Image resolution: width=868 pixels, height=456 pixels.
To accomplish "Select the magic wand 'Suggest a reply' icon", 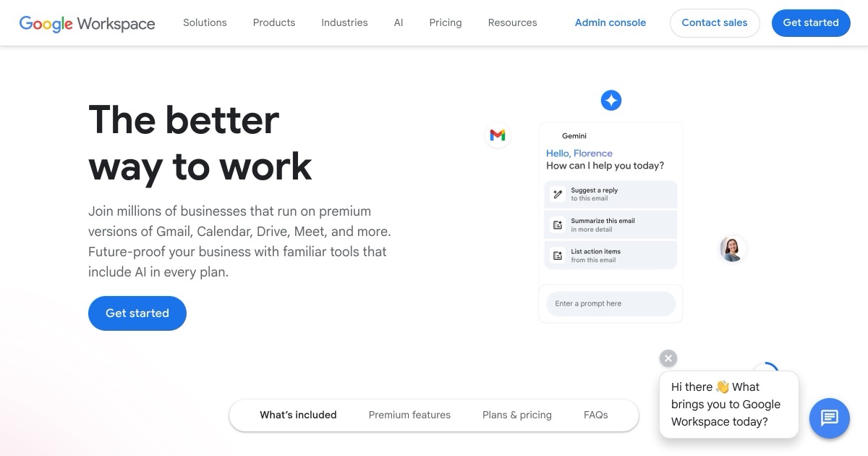I will pos(557,193).
